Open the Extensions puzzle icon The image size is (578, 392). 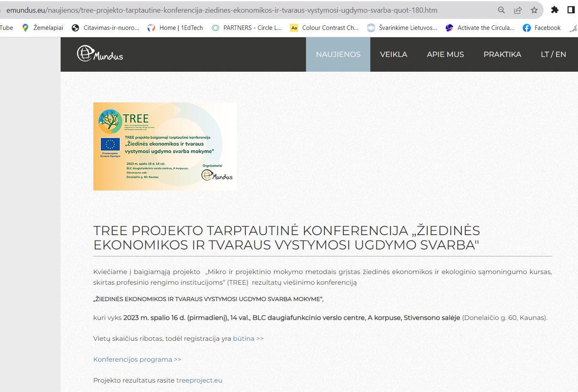click(x=555, y=10)
